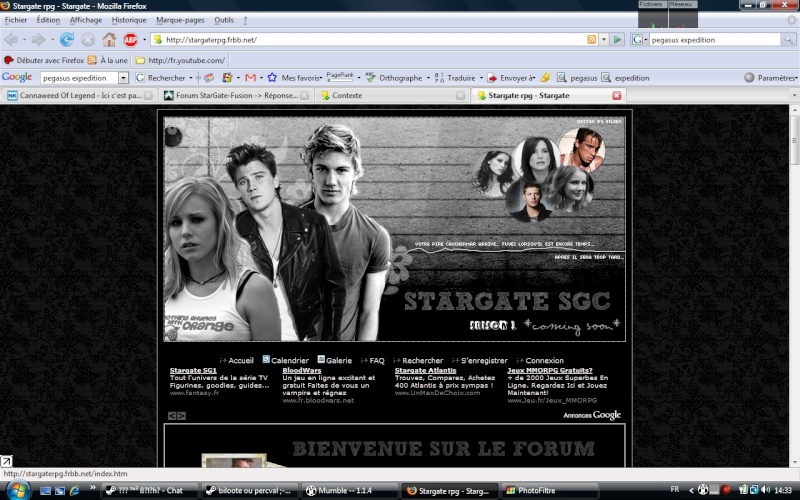Open Google toolbar Paramètres menu
800x500 pixels.
[771, 78]
